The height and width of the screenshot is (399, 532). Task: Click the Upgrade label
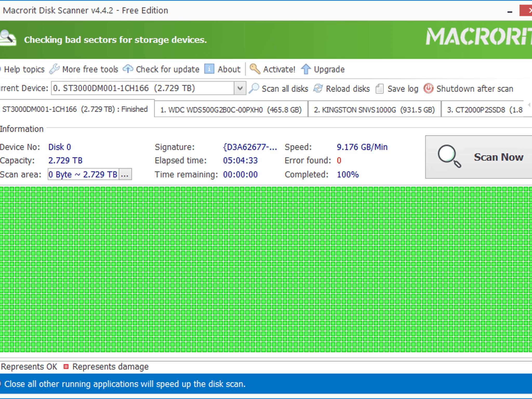329,69
